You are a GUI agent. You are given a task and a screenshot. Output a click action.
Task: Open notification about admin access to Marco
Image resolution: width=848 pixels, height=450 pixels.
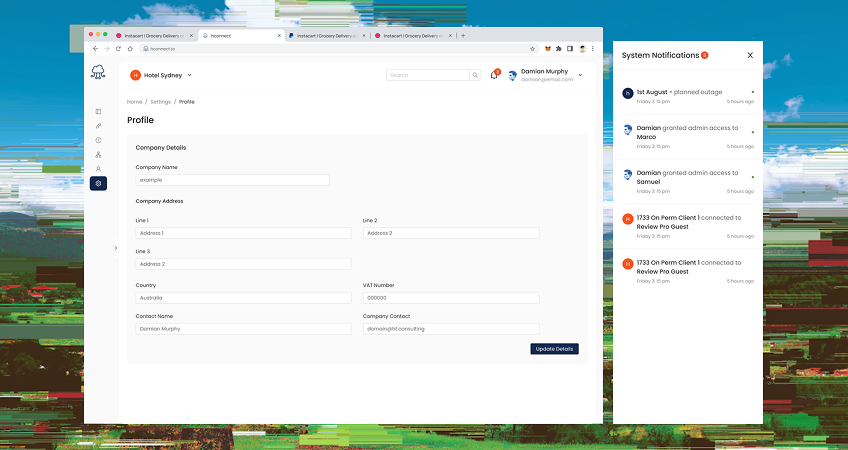point(688,137)
